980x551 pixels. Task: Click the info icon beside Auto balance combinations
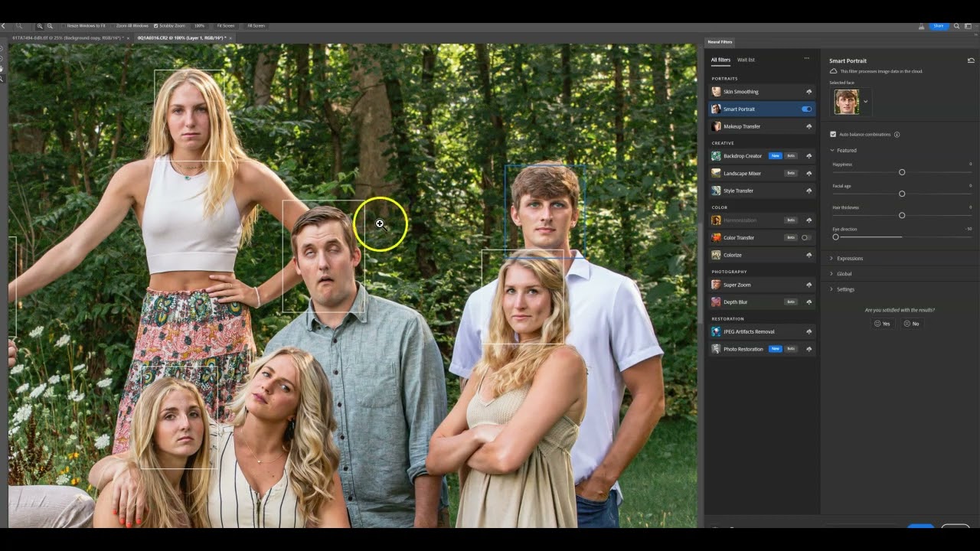[897, 135]
